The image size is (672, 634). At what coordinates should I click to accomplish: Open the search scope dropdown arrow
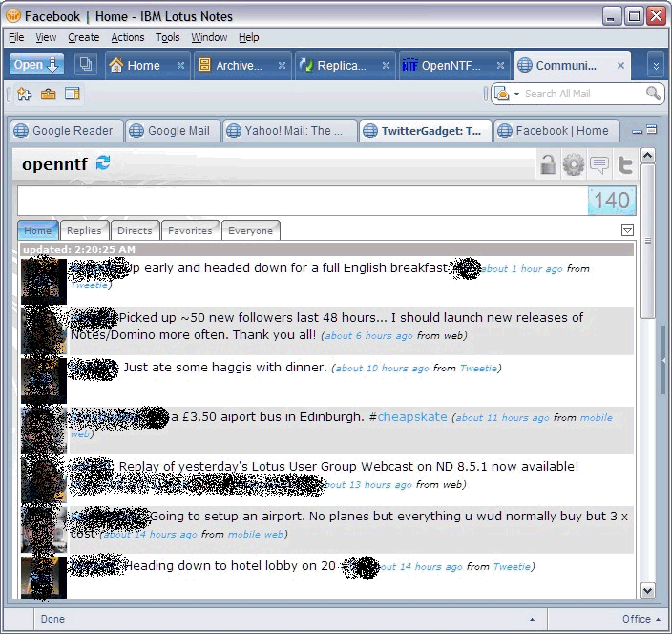[x=516, y=94]
